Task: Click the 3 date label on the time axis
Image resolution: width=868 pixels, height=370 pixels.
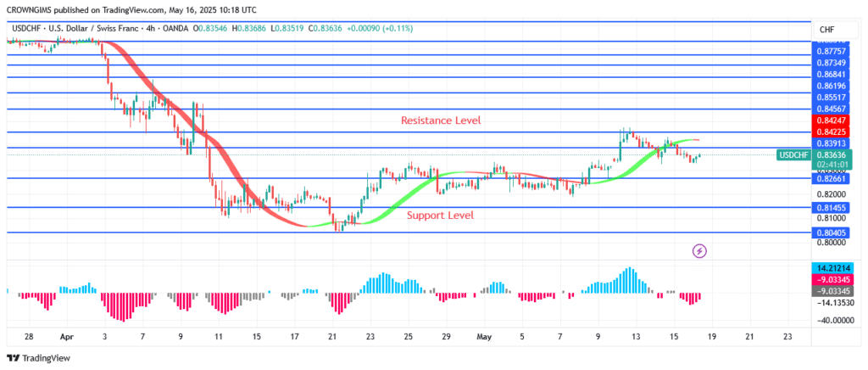Action: coord(104,336)
